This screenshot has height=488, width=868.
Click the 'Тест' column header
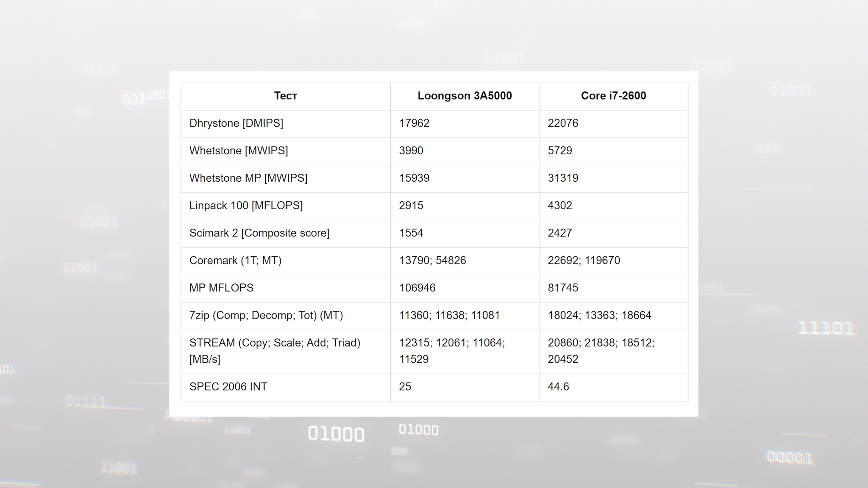coord(285,96)
